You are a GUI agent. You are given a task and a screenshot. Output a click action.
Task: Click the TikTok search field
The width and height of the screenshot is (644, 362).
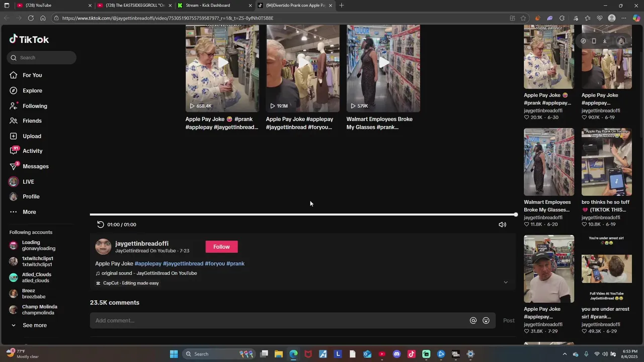coord(42,57)
